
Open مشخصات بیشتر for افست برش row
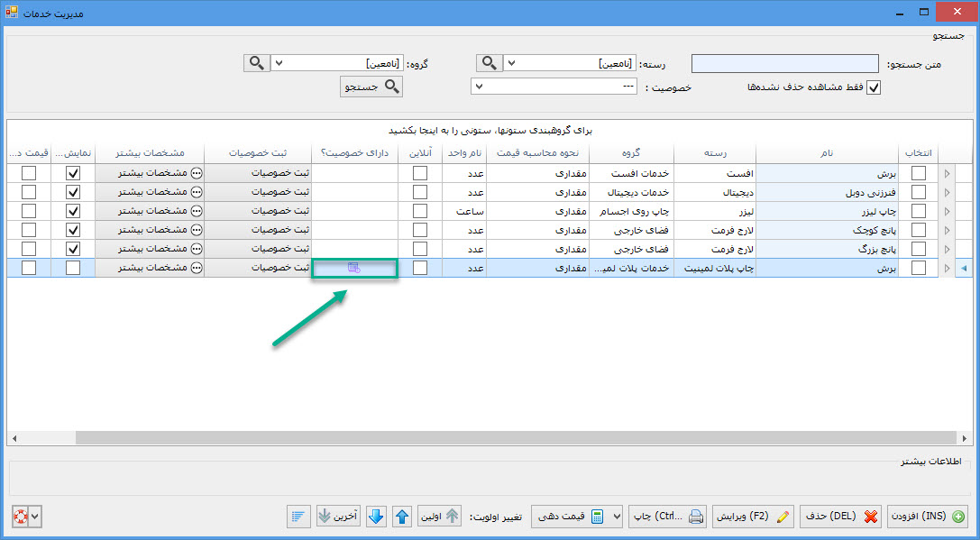click(x=150, y=173)
